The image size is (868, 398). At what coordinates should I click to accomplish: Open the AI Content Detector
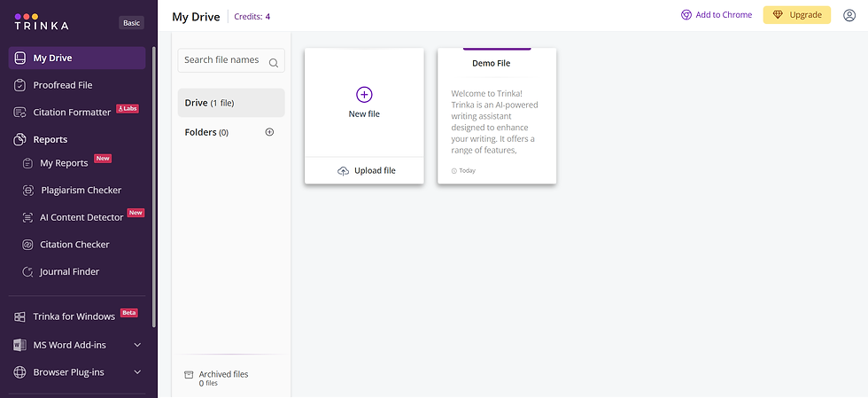[x=81, y=217]
